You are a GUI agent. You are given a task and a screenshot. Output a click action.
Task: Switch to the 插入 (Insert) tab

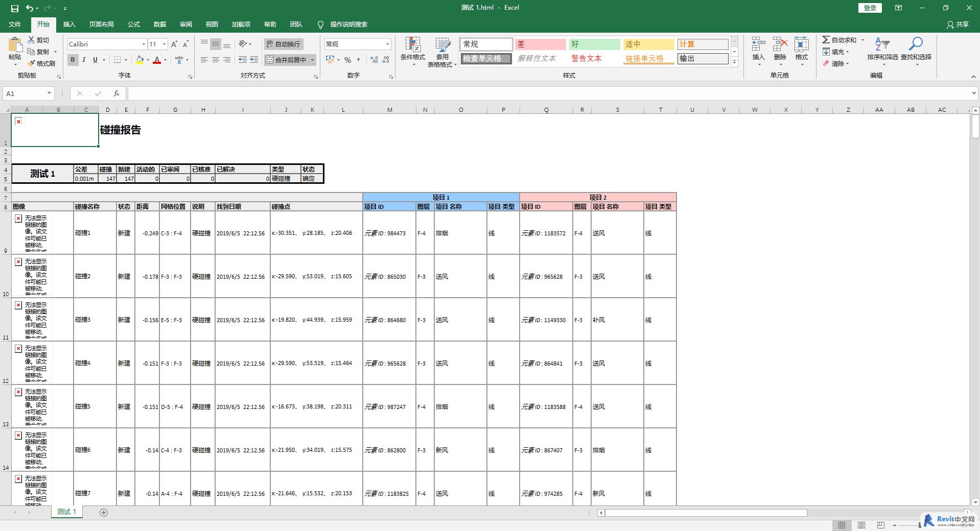click(x=69, y=25)
